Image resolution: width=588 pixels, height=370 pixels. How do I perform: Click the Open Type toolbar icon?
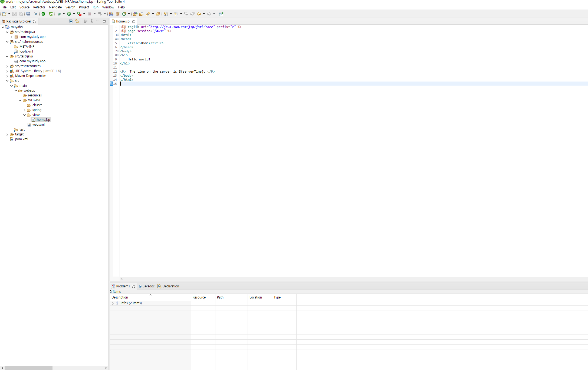click(135, 14)
